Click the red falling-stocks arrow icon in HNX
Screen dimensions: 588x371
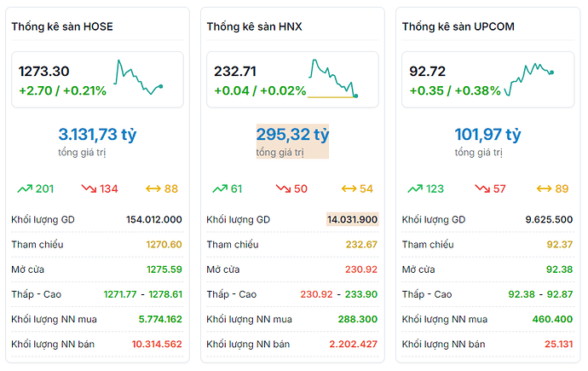coord(283,188)
